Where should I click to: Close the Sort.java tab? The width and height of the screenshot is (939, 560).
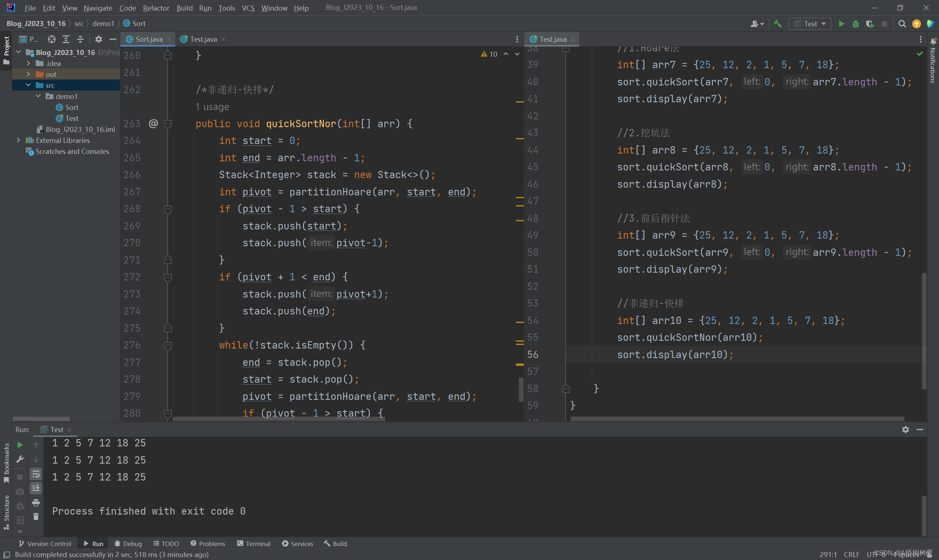coord(169,39)
